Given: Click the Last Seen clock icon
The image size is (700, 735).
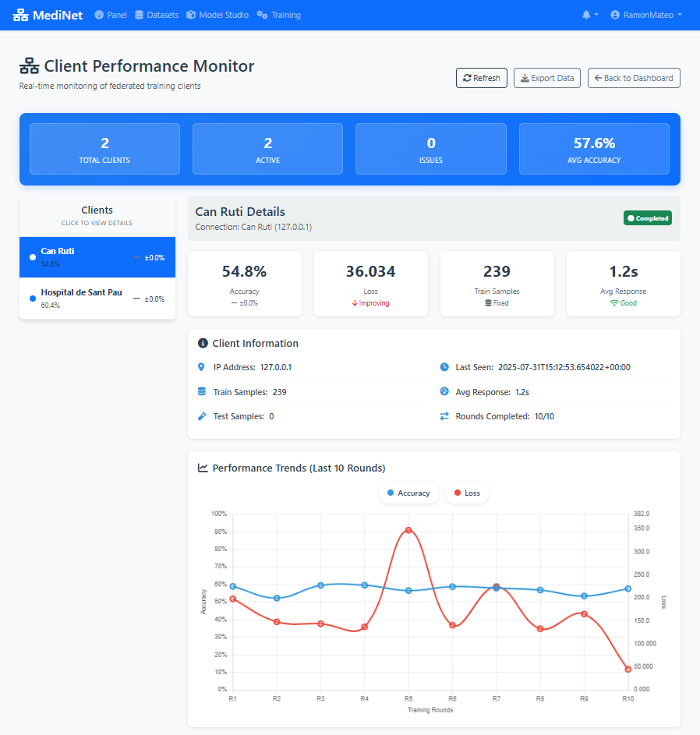Looking at the screenshot, I should click(x=444, y=367).
